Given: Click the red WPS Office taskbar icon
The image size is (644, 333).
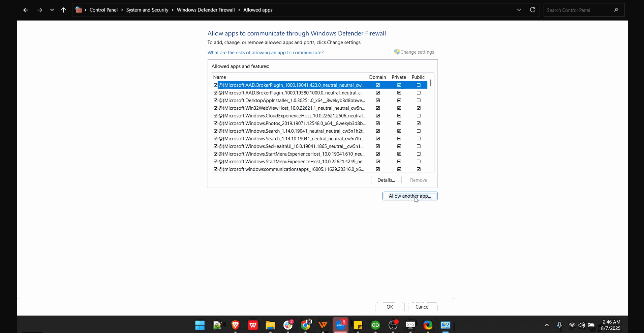Looking at the screenshot, I should tap(253, 325).
